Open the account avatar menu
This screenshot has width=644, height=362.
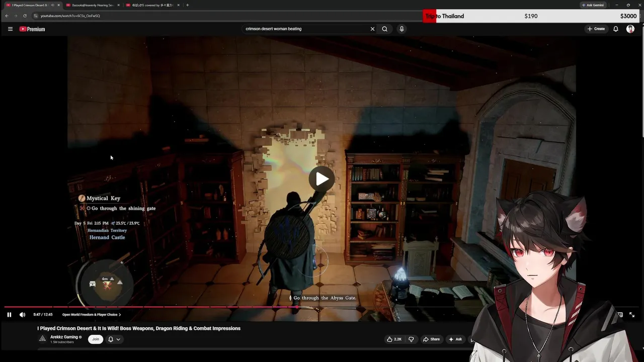(x=630, y=29)
